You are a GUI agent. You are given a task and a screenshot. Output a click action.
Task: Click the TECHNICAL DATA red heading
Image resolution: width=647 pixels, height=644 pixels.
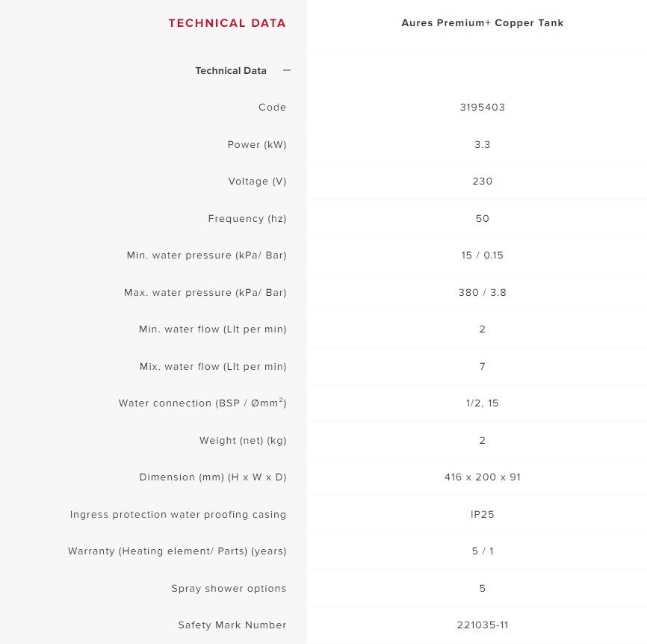(227, 23)
